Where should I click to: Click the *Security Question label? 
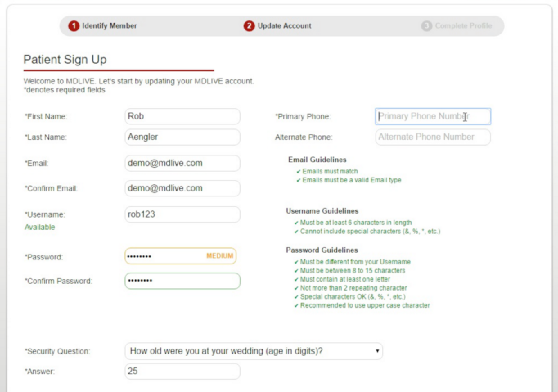point(57,351)
